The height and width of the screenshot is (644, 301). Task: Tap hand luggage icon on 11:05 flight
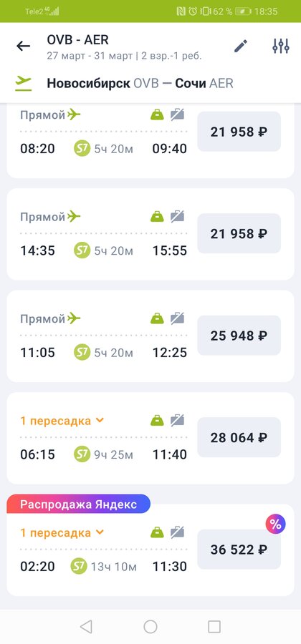coord(157,318)
